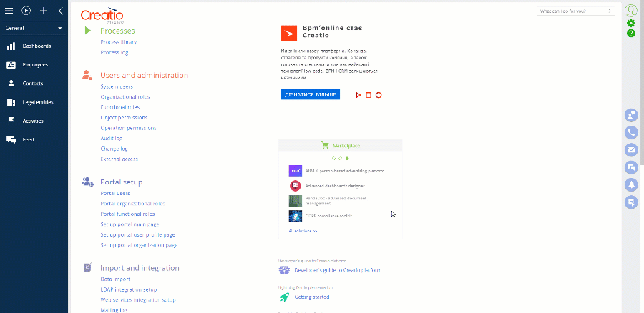The height and width of the screenshot is (313, 644).
Task: Click the Marketplace cart header
Action: click(x=341, y=146)
